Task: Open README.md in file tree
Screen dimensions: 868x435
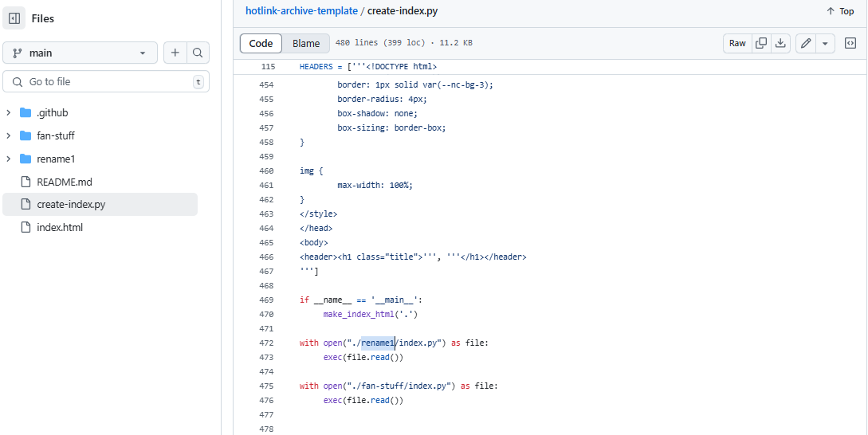Action: point(64,182)
